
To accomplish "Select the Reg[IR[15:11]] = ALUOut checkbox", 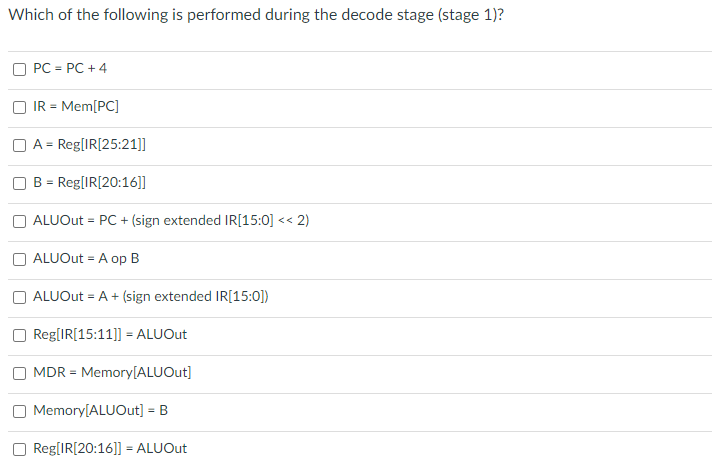I will pyautogui.click(x=19, y=335).
